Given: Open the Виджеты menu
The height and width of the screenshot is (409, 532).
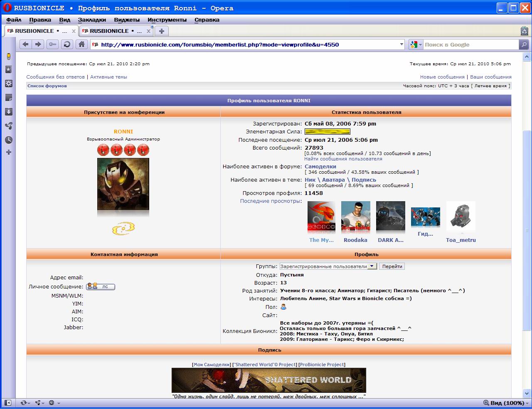Looking at the screenshot, I should click(x=127, y=20).
